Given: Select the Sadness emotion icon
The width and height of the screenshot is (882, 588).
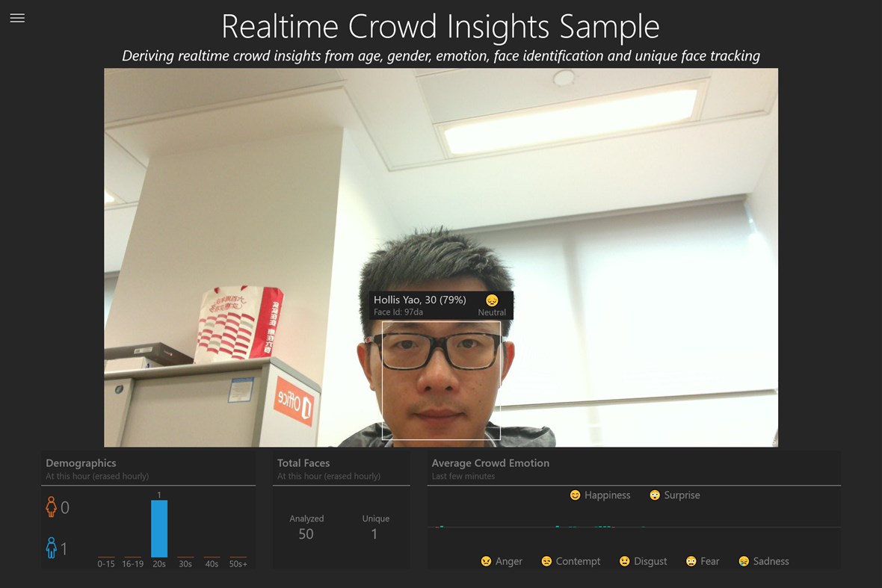Looking at the screenshot, I should click(x=743, y=561).
